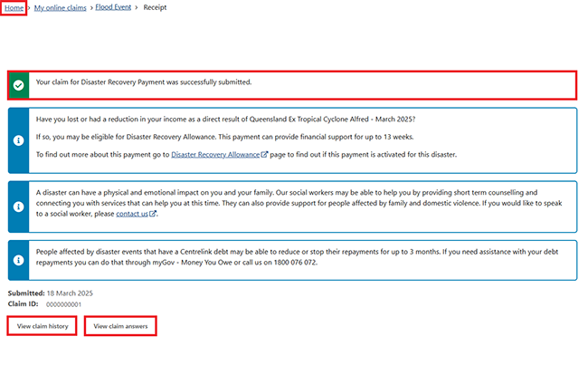This screenshot has height=365, width=588.
Task: Click external link icon after Disaster Recovery Allowance
Action: click(264, 155)
